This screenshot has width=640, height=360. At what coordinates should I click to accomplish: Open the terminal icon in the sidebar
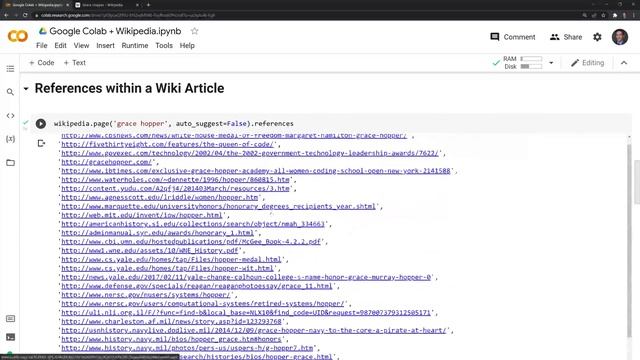(10, 337)
